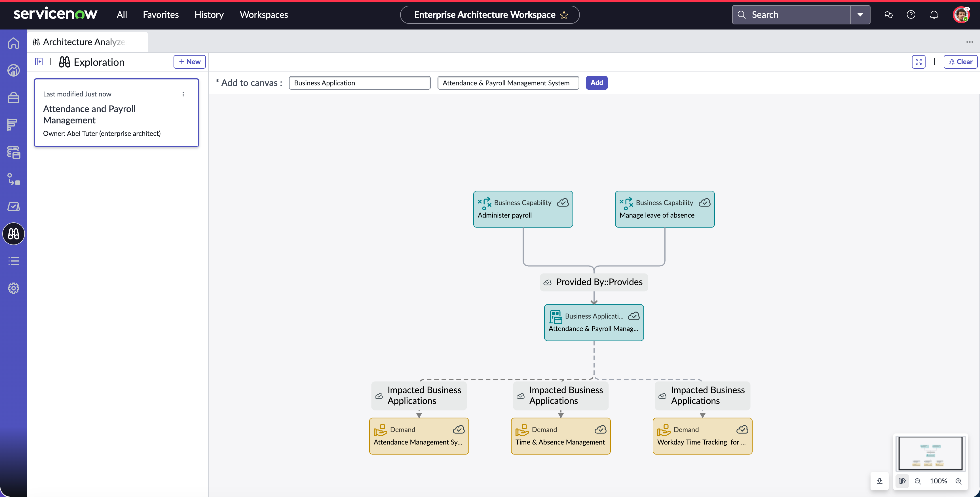
Task: Click the hand icon on Time & Absence demand
Action: (522, 430)
